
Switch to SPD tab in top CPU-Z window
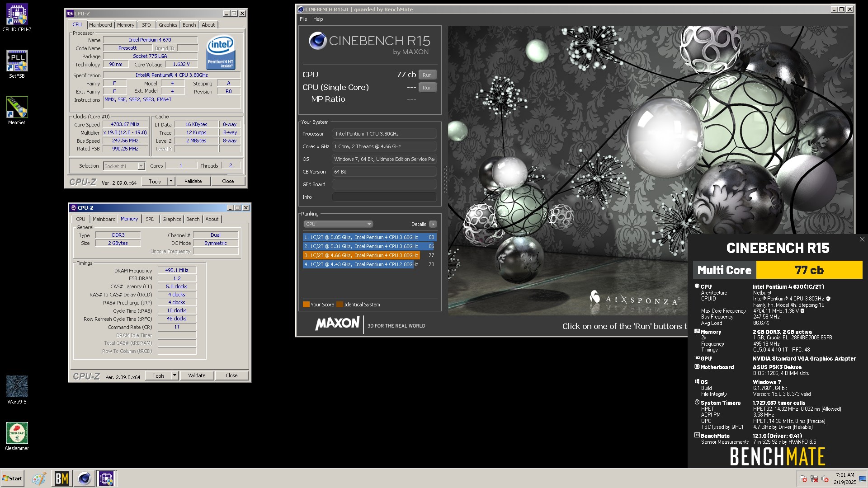click(146, 25)
